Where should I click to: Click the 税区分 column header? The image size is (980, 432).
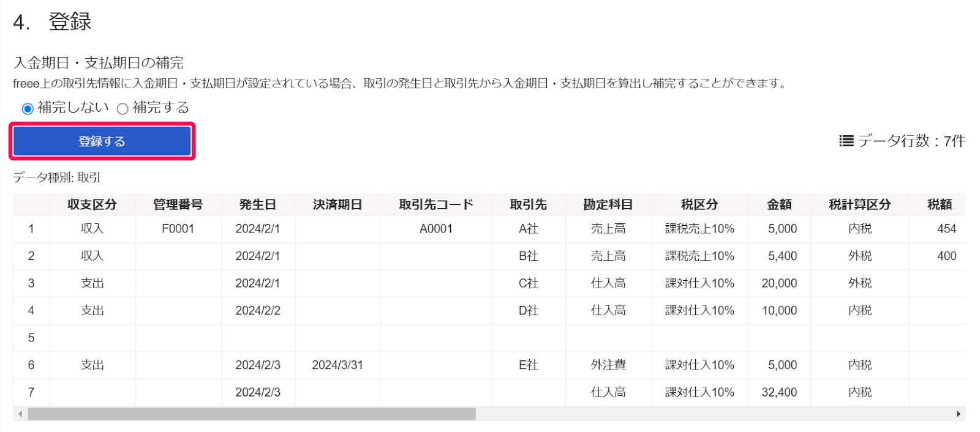(699, 205)
